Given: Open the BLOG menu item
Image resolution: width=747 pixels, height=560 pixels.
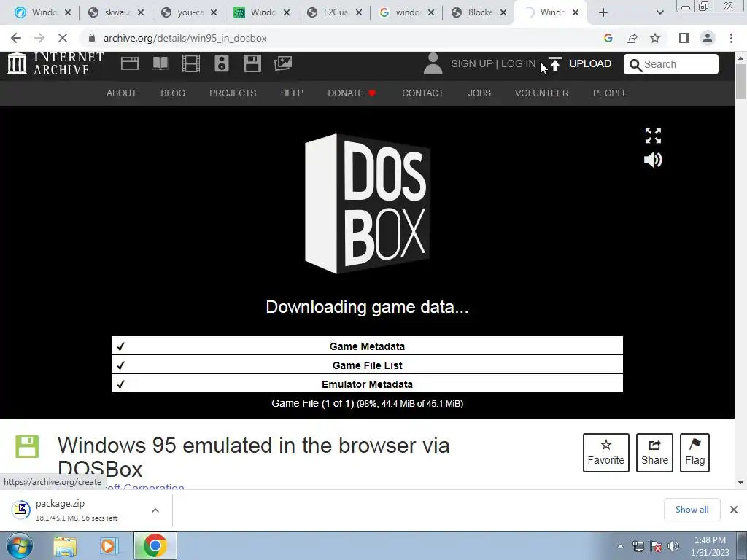Looking at the screenshot, I should [x=173, y=93].
